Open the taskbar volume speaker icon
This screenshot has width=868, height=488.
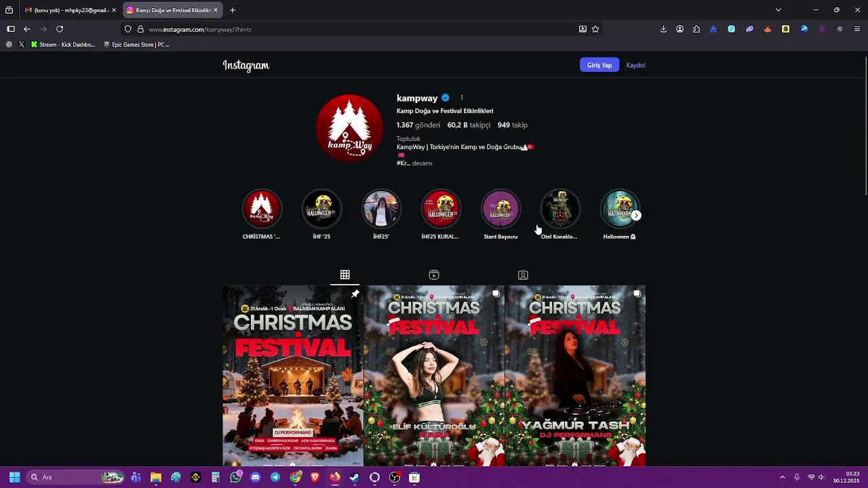[821, 477]
